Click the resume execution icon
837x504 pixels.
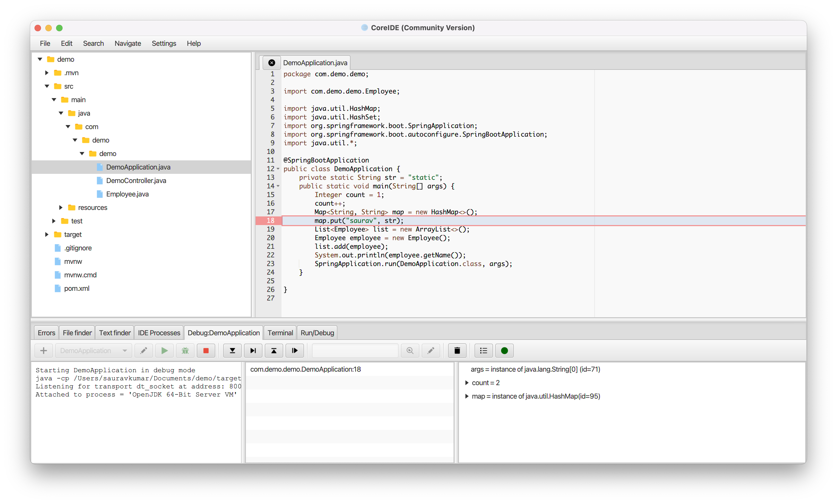pyautogui.click(x=294, y=350)
